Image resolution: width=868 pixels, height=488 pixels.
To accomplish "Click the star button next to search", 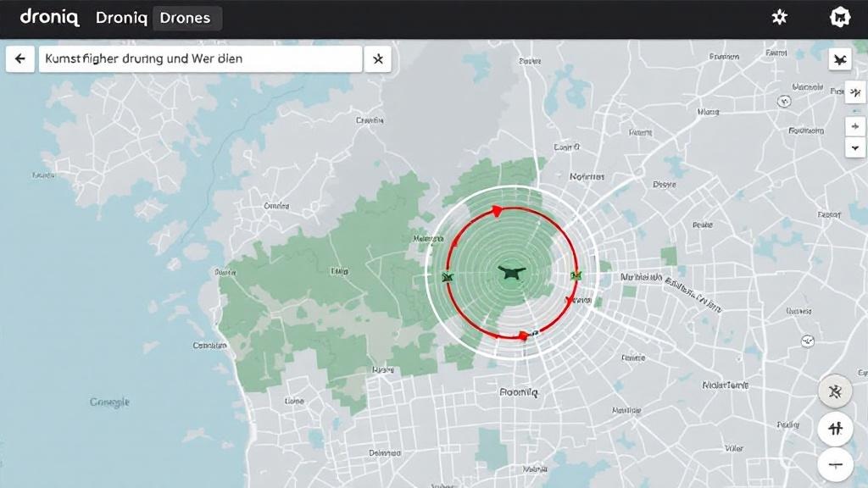I will 378,59.
